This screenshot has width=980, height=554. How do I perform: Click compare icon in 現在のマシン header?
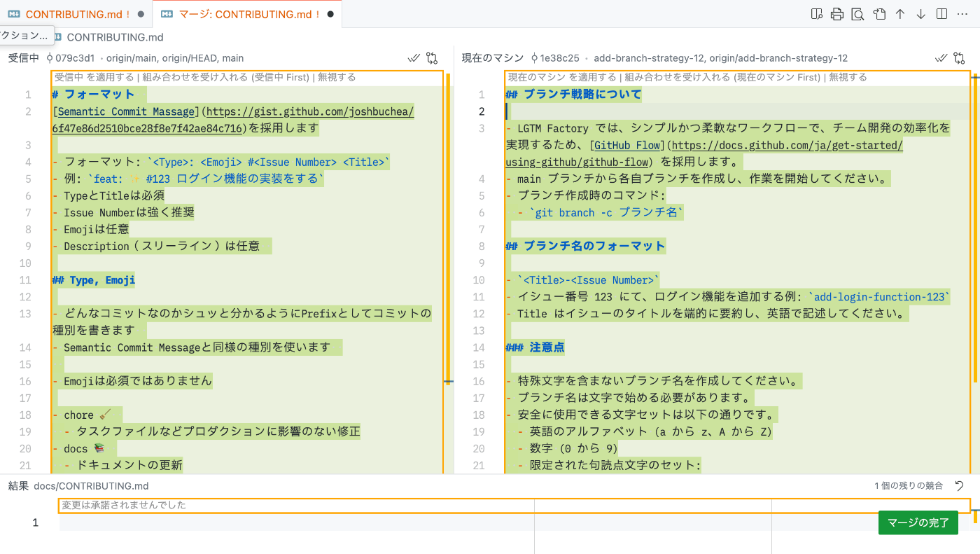click(960, 58)
